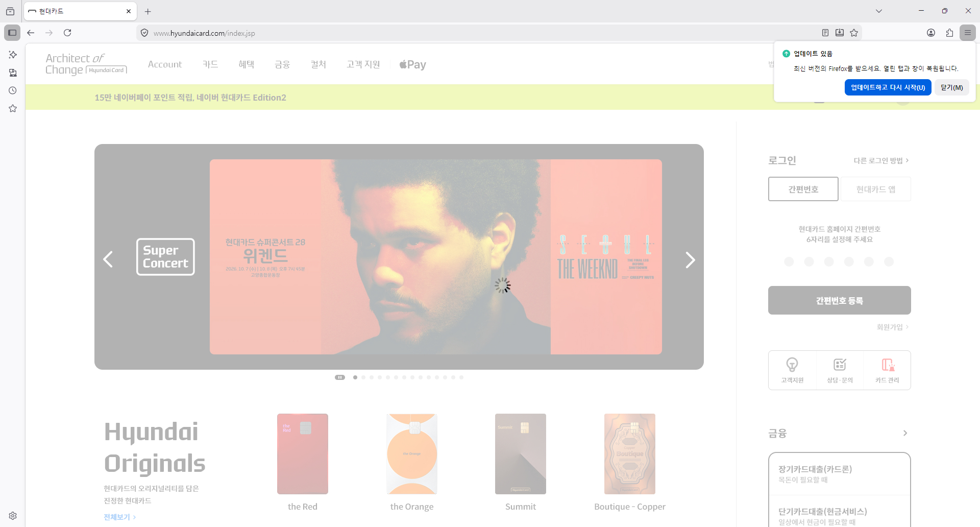Open the history clock sidebar panel
Image resolution: width=980 pixels, height=527 pixels.
[13, 90]
